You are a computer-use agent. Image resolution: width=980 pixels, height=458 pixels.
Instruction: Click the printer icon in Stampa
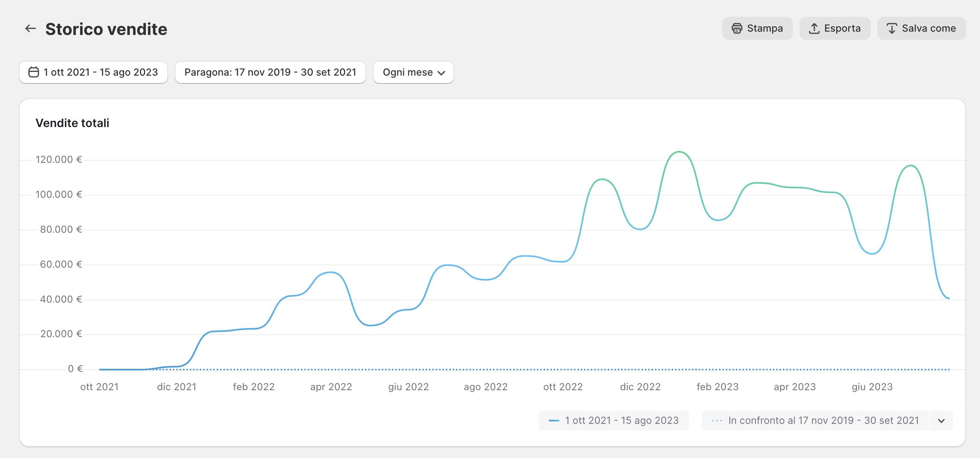point(737,28)
